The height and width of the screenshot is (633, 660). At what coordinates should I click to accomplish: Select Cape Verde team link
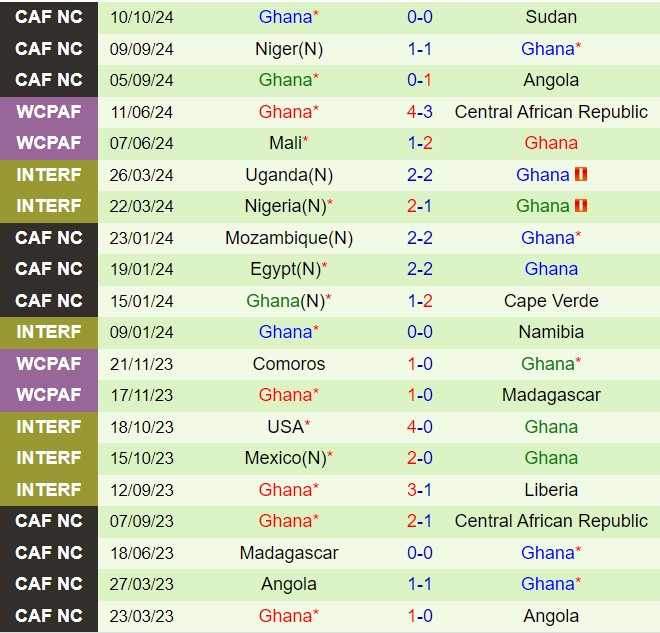tap(550, 300)
